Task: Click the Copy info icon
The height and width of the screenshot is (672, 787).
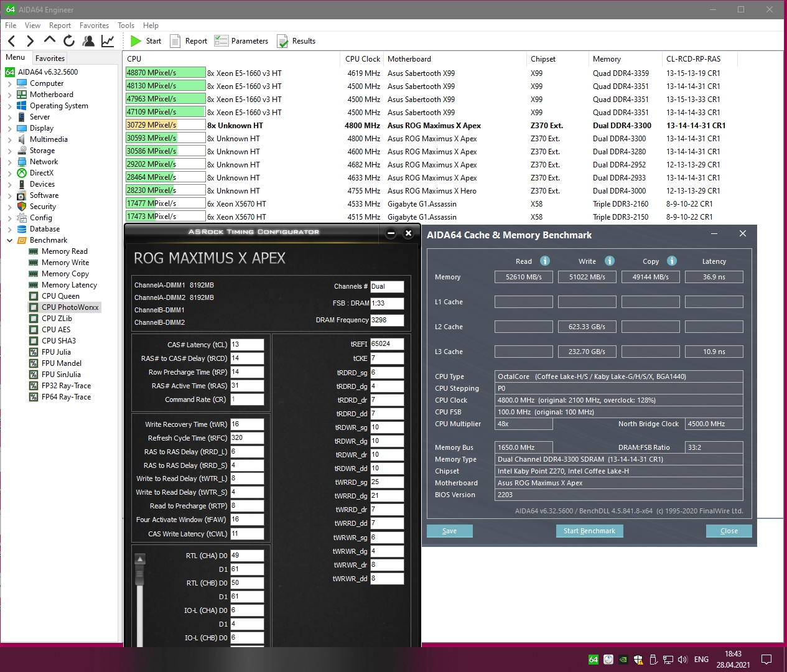Action: pos(672,261)
